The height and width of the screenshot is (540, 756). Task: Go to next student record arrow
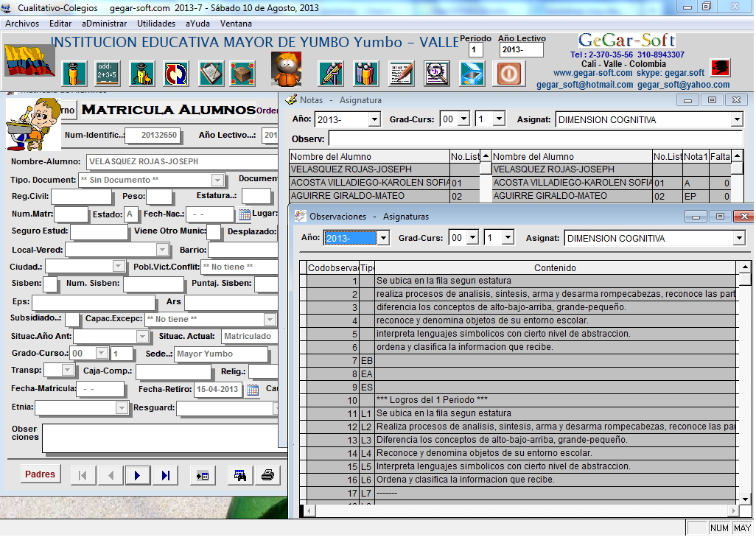click(x=137, y=476)
